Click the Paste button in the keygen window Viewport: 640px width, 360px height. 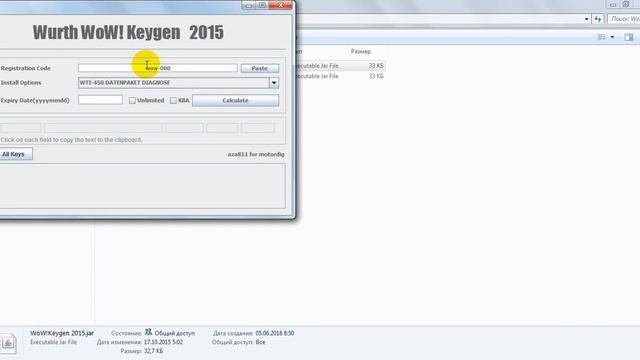[260, 68]
